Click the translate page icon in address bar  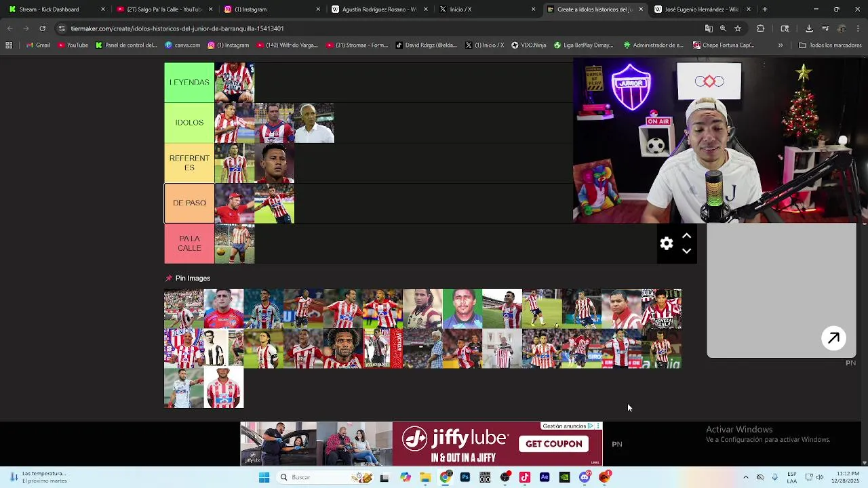pos(709,28)
